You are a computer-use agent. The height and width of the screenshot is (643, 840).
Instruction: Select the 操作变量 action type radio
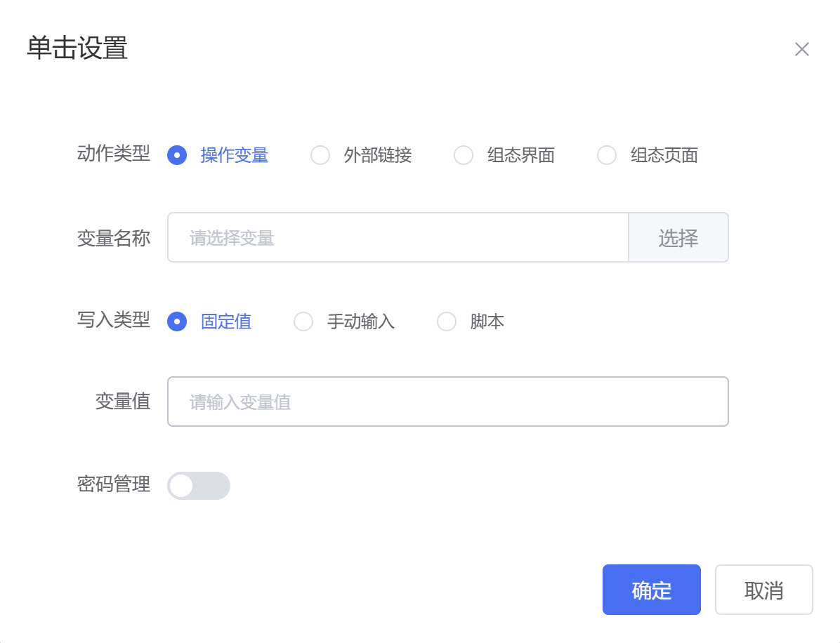tap(177, 155)
